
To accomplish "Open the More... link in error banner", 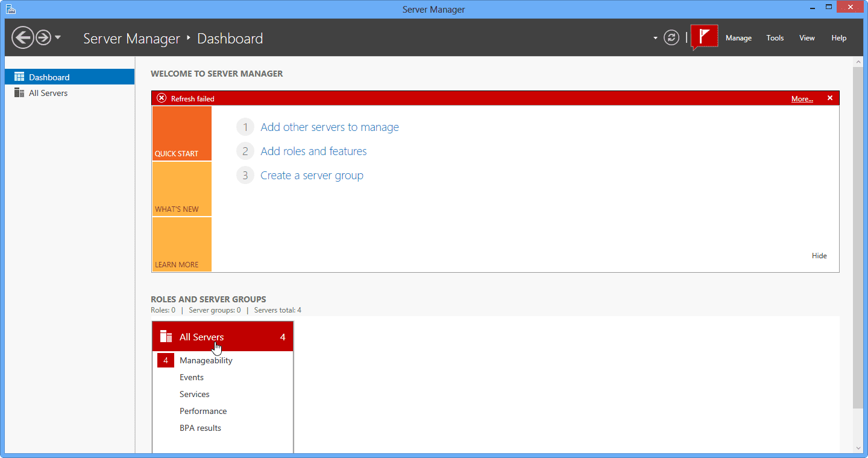I will pos(802,99).
